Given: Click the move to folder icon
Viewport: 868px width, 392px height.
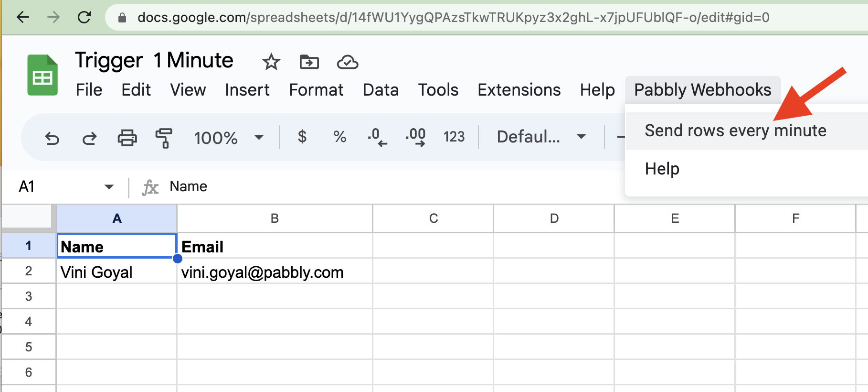Looking at the screenshot, I should (309, 62).
